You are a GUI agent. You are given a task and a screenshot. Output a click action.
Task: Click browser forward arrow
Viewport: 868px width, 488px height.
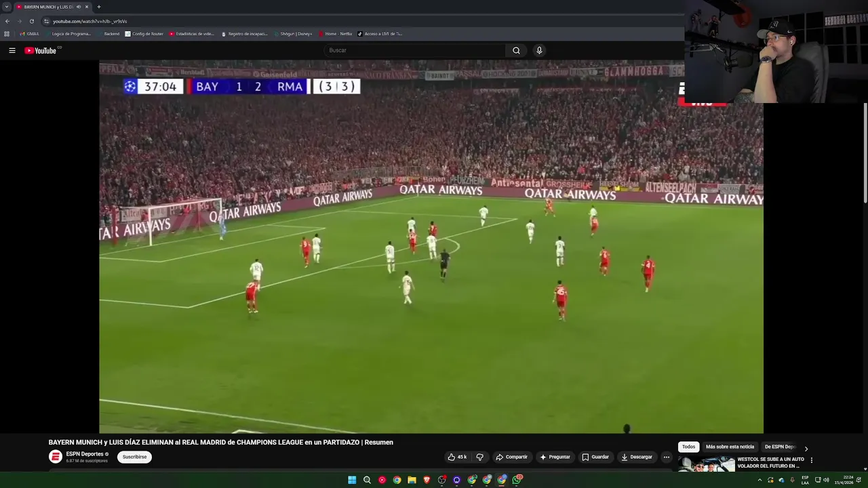coord(19,21)
